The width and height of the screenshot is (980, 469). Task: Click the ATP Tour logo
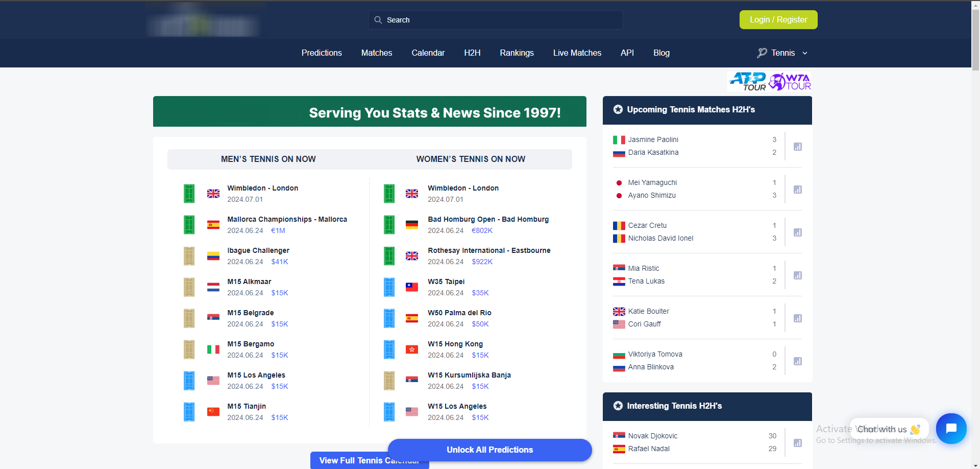point(748,82)
